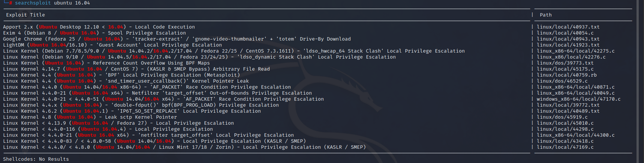Click the path linux/local/40759.rb
This screenshot has width=644, height=163.
point(567,75)
